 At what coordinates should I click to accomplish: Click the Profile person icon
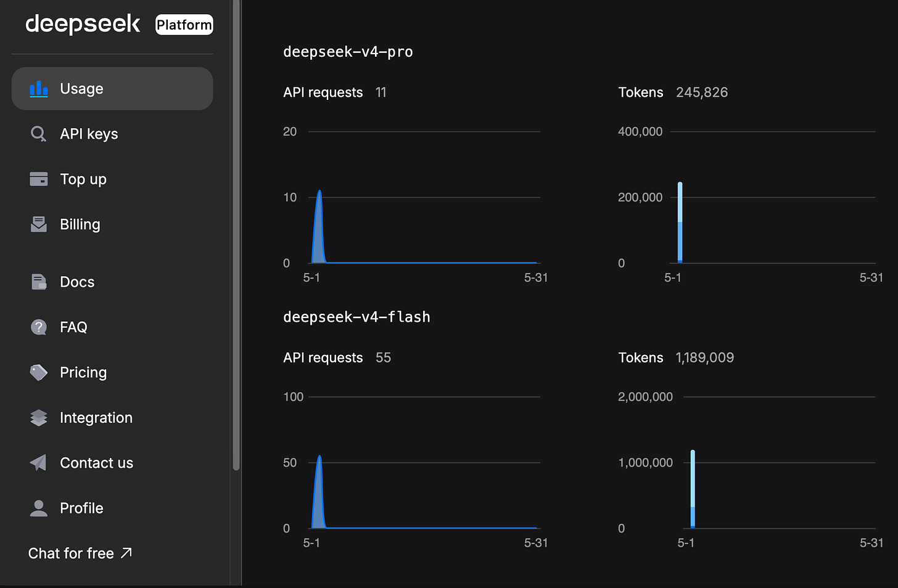39,508
